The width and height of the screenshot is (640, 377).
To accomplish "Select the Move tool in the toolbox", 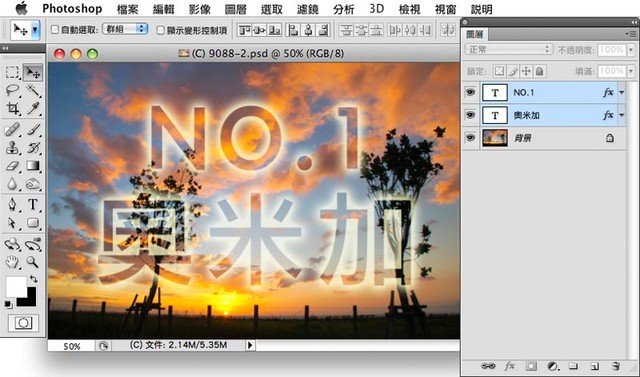I will tap(33, 73).
